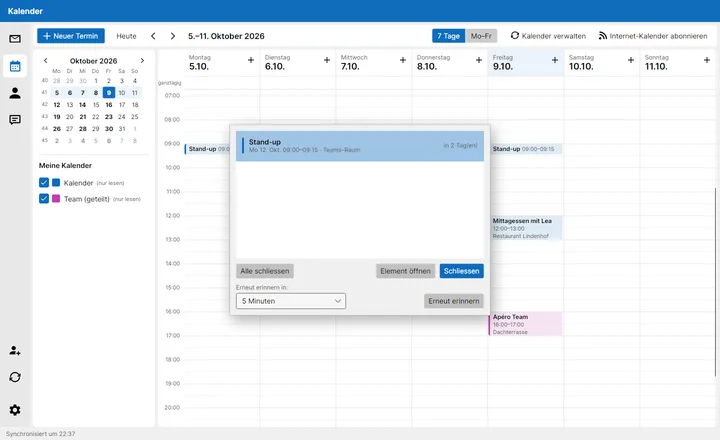The width and height of the screenshot is (720, 440).
Task: Click the add-user icon in sidebar
Action: [x=15, y=351]
